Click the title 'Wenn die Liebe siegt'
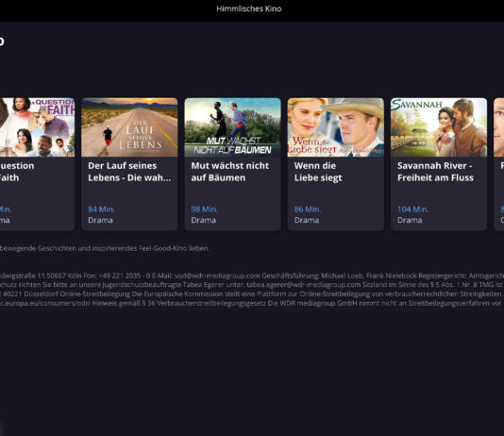The image size is (504, 436). pyautogui.click(x=318, y=172)
